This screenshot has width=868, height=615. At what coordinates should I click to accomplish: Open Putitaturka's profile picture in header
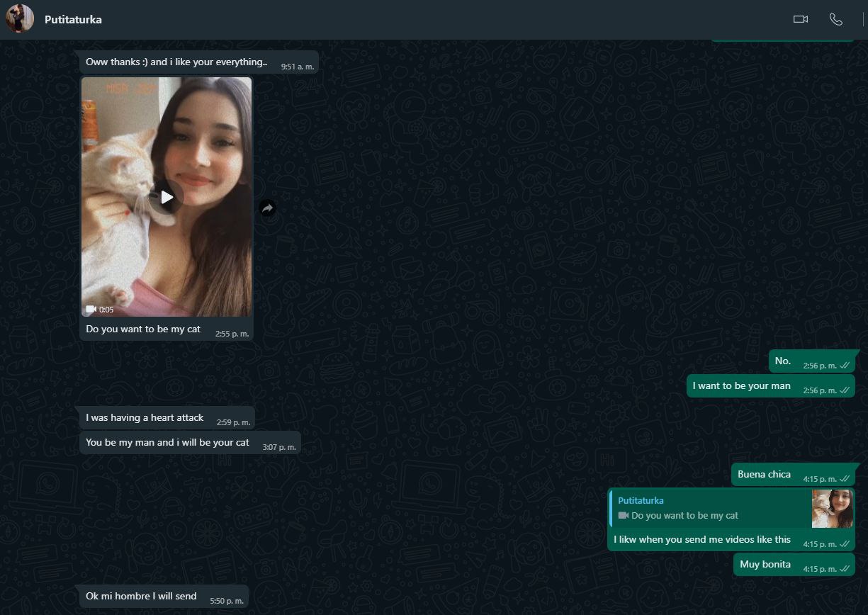click(x=20, y=19)
